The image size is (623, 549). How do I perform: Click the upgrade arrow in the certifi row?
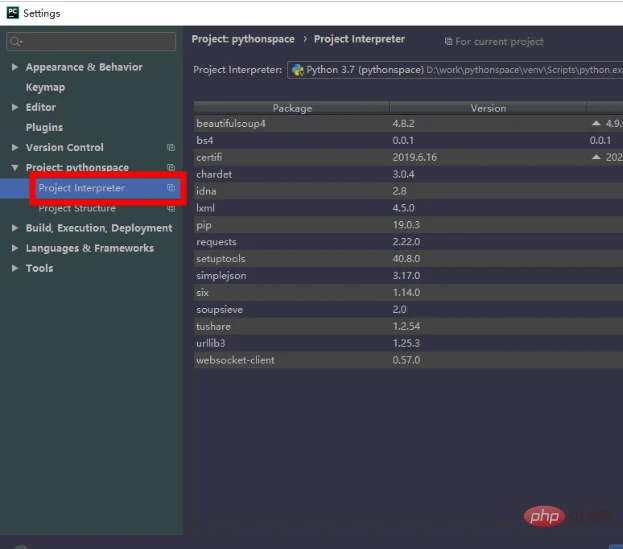[596, 158]
